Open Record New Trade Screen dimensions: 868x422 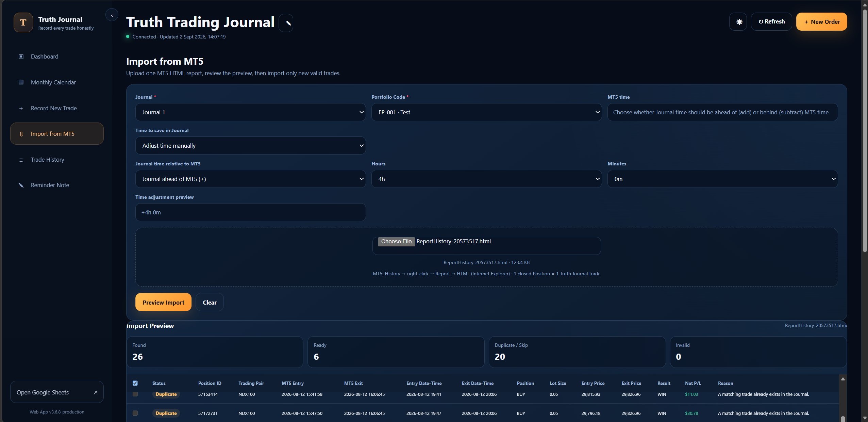click(57, 108)
